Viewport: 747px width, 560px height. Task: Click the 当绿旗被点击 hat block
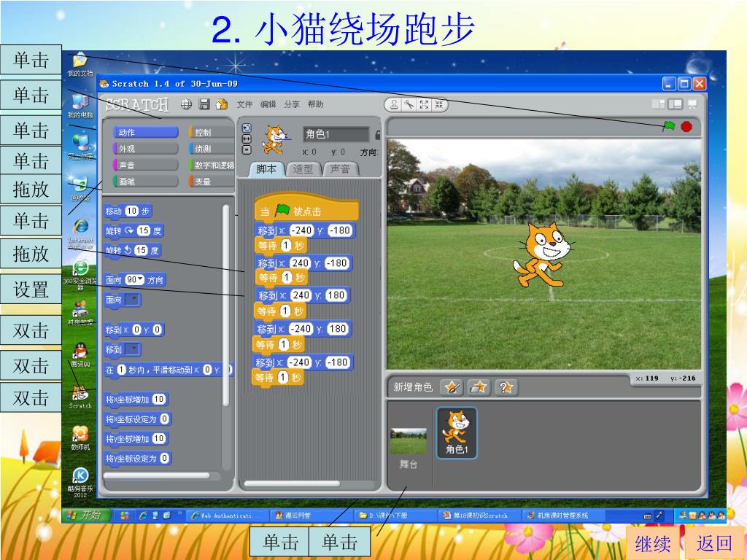click(x=306, y=208)
